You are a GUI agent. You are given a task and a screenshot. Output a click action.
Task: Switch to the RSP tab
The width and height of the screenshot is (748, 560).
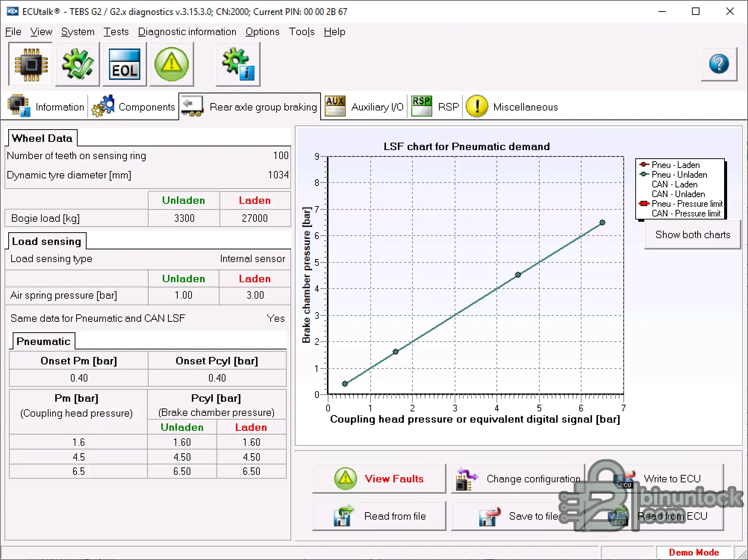pos(435,106)
